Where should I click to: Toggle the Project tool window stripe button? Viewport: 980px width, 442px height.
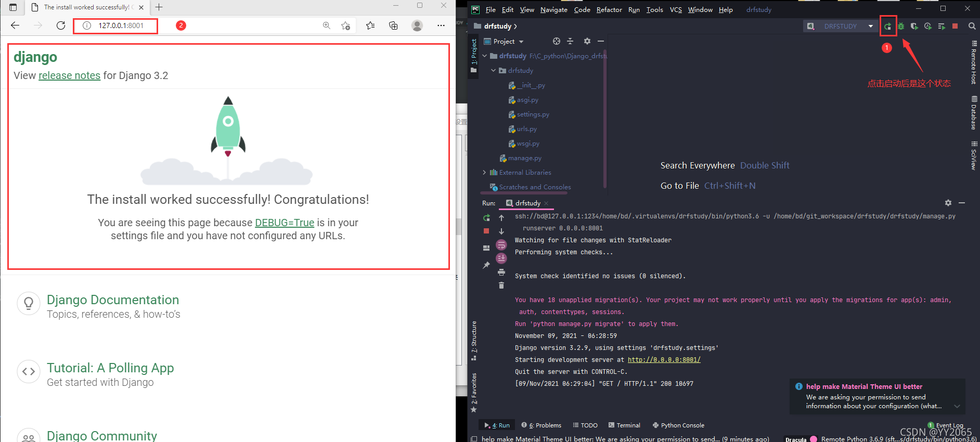tap(473, 55)
